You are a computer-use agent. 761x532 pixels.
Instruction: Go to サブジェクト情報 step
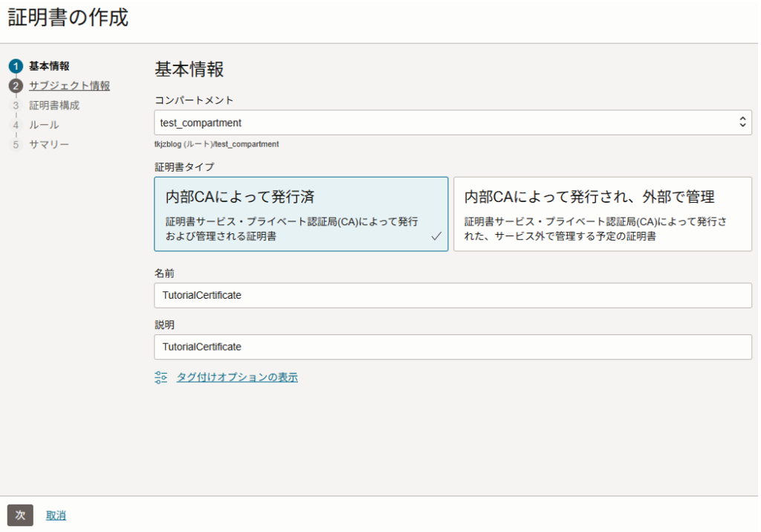pos(69,85)
